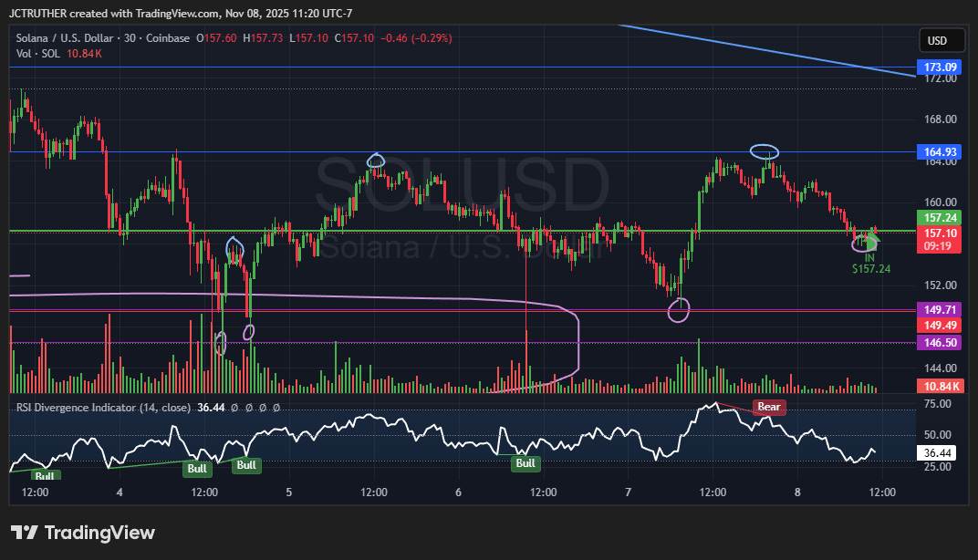Screen dimensions: 978x560
Task: Click the −0.46 (−0.29%) change value
Action: click(416, 38)
